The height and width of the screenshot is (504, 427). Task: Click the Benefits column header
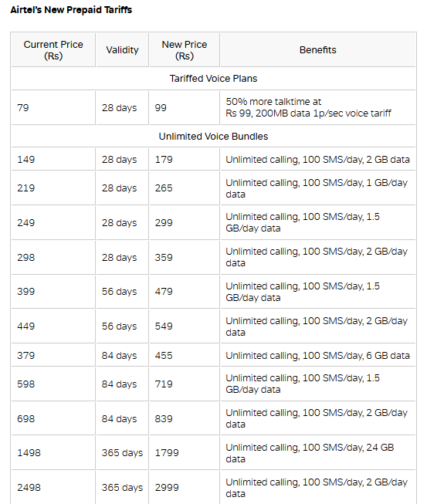(318, 50)
